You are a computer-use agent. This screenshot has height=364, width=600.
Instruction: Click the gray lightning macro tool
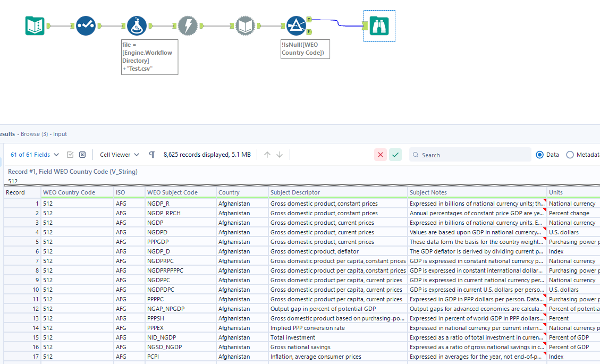[x=188, y=25]
